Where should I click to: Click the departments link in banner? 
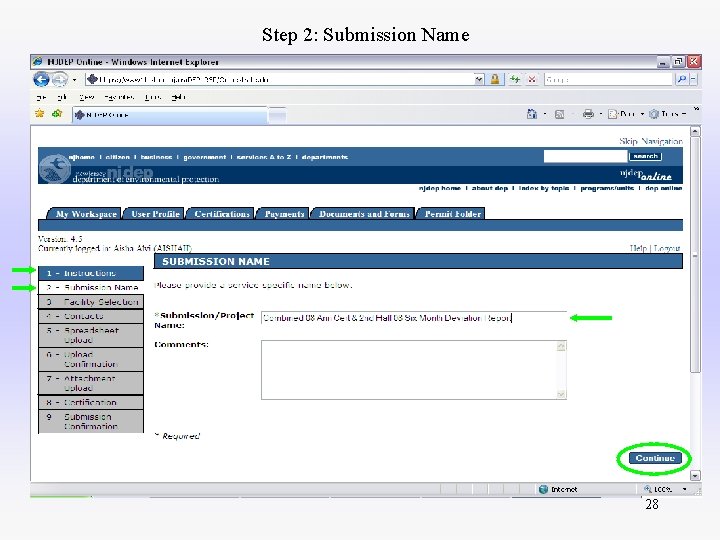[x=325, y=157]
